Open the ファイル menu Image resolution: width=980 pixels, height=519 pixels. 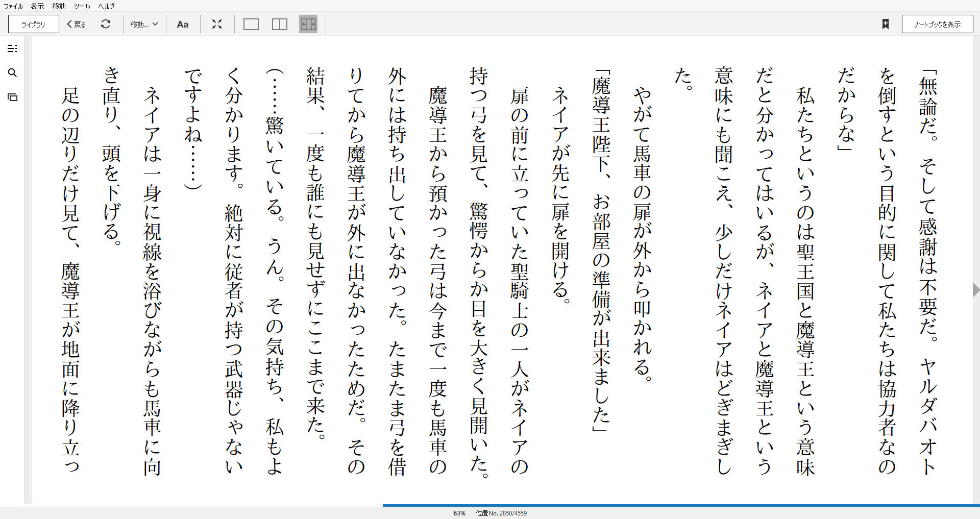[13, 6]
